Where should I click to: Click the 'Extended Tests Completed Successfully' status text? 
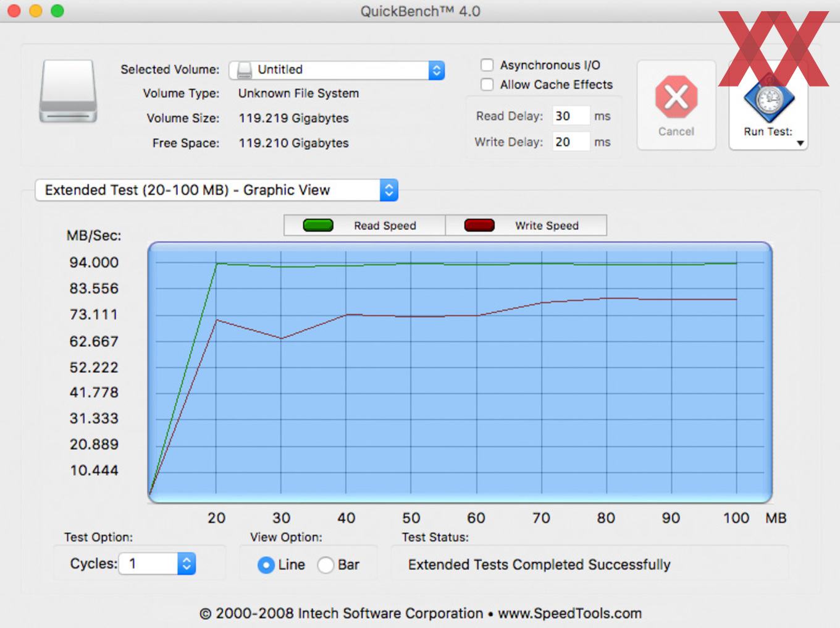point(539,564)
